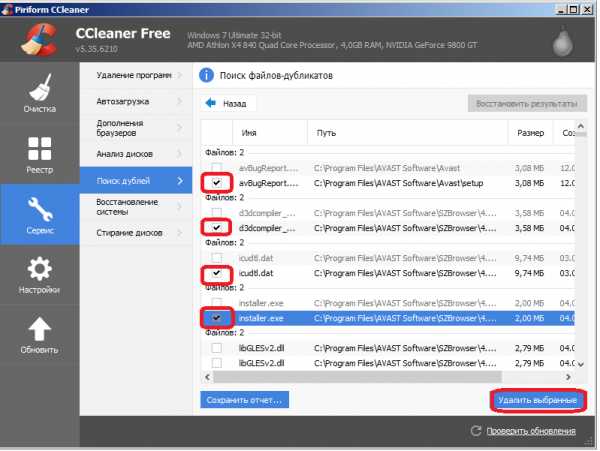The image size is (600, 451).
Task: Click the pear icon in header
Action: coord(562,41)
